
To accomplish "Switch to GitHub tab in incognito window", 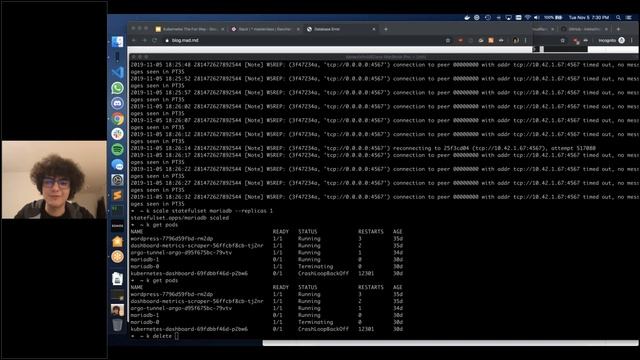I will pyautogui.click(x=584, y=29).
